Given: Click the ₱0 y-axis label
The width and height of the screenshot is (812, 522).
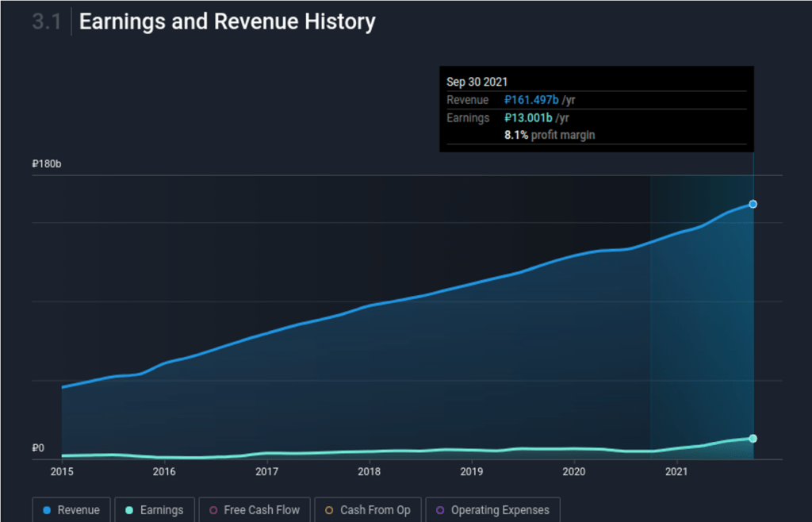Looking at the screenshot, I should 38,448.
